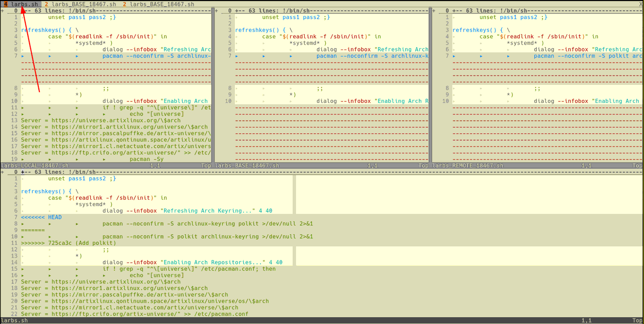Click the '*systemd* )' line in BASE pane
The width and height of the screenshot is (644, 324).
point(308,43)
